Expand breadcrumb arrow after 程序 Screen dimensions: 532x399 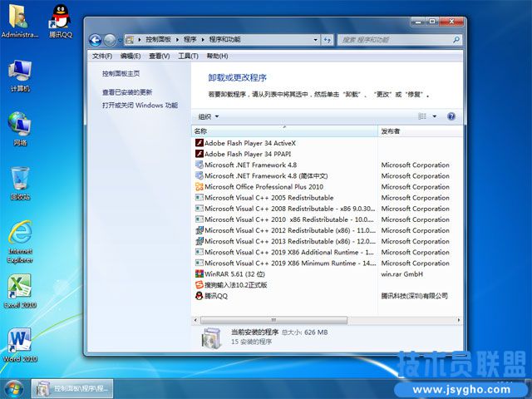tap(203, 40)
